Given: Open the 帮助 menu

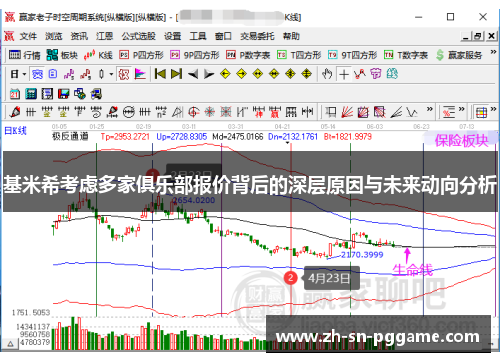Looking at the screenshot, I should 291,36.
